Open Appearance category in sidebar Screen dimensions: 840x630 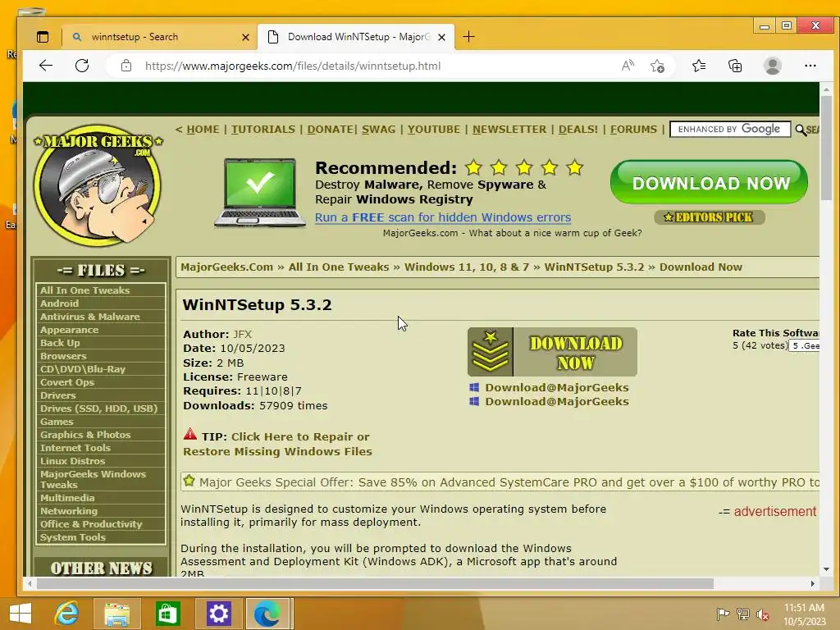click(x=69, y=330)
